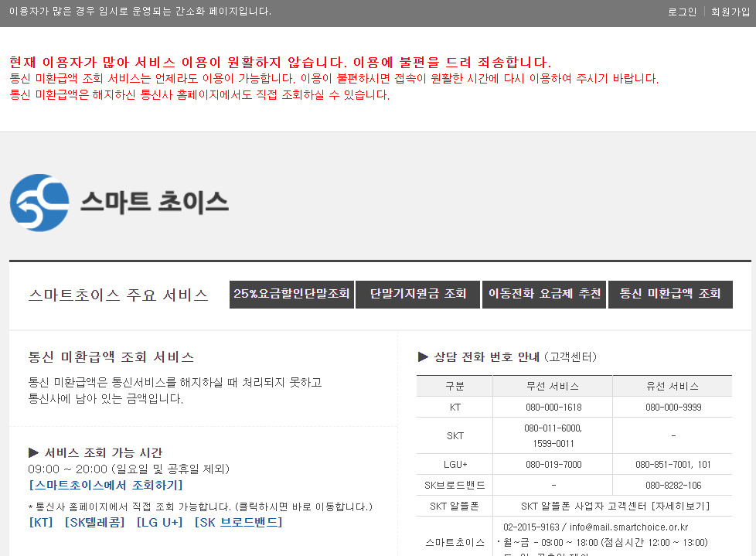The height and width of the screenshot is (556, 756).
Task: Click the 스마트초이스 주요 서비스 label
Action: (118, 295)
